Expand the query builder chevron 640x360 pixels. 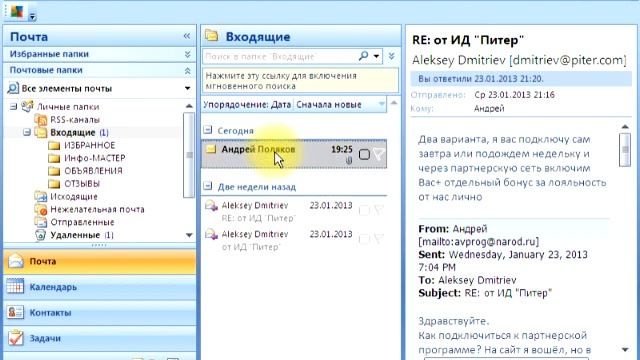pyautogui.click(x=391, y=56)
